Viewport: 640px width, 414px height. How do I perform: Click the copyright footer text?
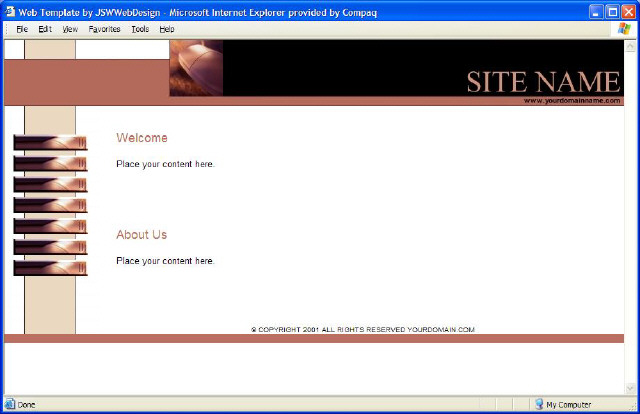click(x=363, y=329)
